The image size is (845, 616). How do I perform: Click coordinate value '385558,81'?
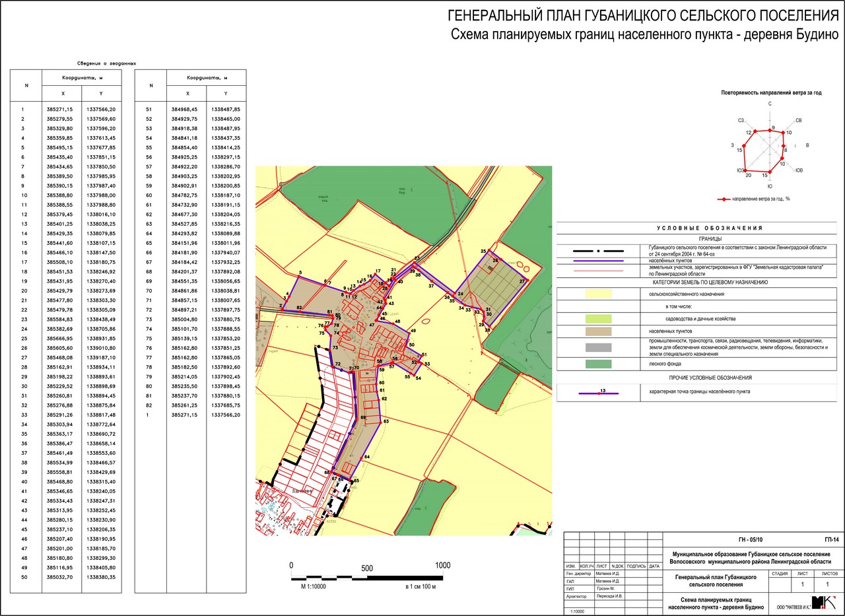60,472
